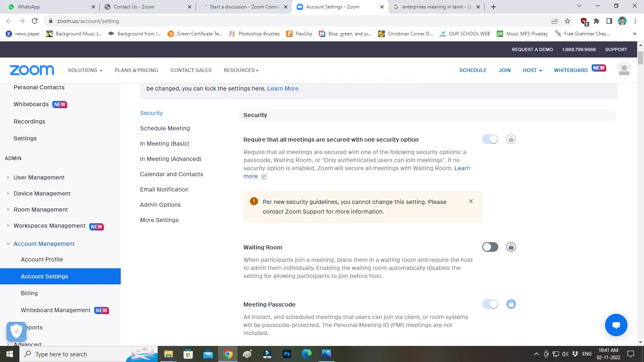Toggle the Meeting Passcode switch
Screen dimensions: 644x362
click(x=490, y=304)
